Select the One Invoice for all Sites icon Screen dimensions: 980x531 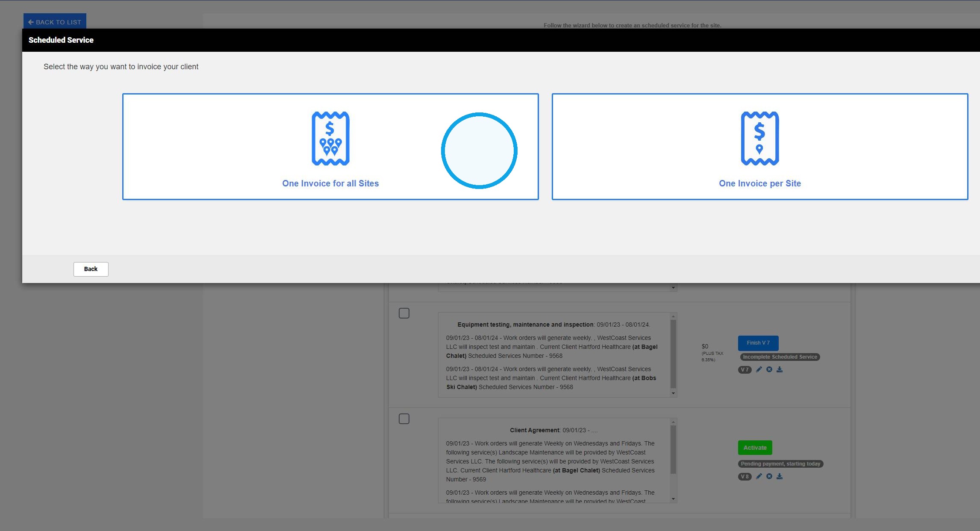(330, 139)
